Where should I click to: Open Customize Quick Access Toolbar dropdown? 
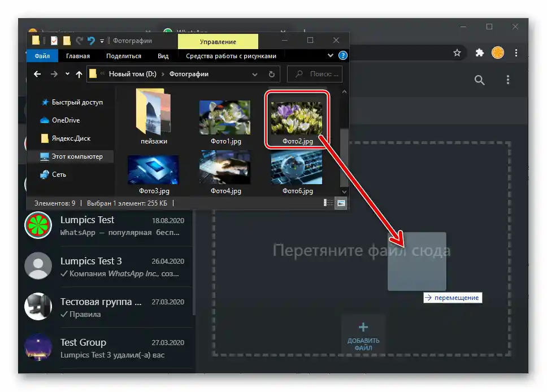(102, 41)
